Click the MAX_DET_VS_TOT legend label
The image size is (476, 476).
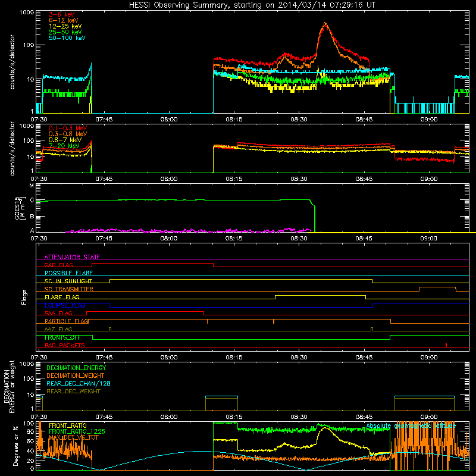[74, 437]
